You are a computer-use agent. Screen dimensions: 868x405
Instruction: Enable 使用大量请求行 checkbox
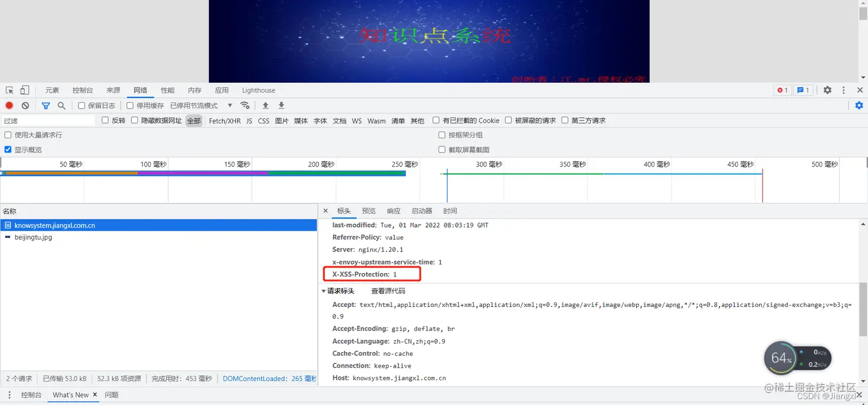[8, 135]
